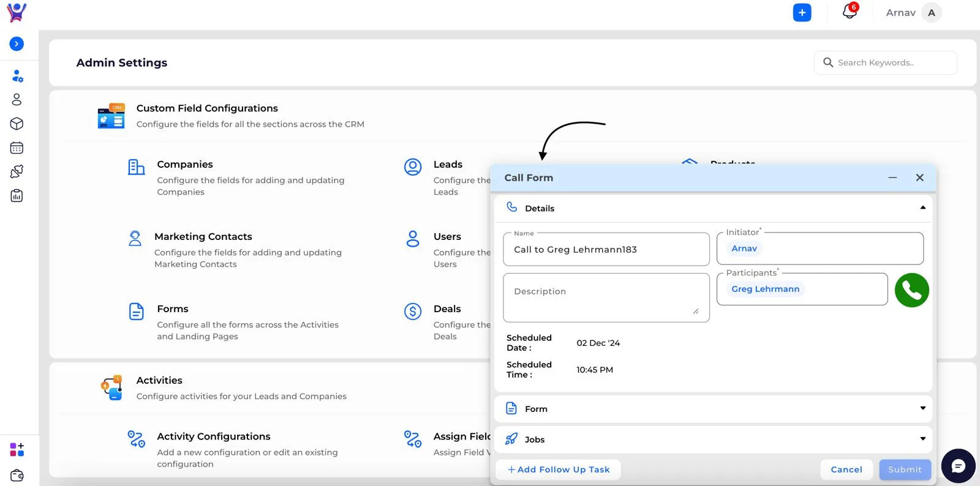Open the apps grid sidebar icon
Image resolution: width=980 pixels, height=486 pixels.
click(x=17, y=449)
